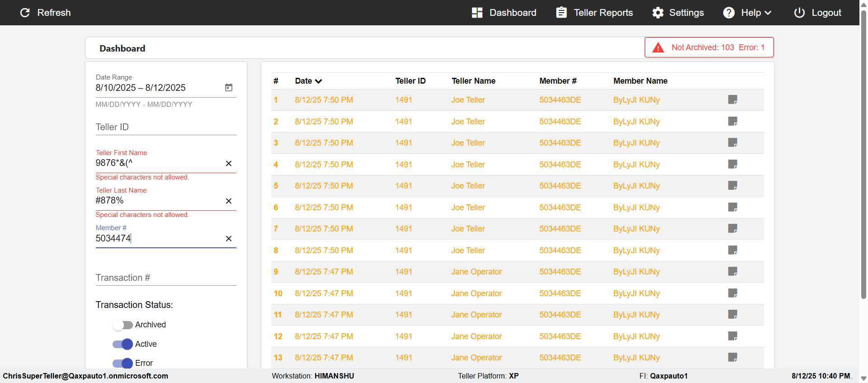Clear the Teller First Name field
This screenshot has width=868, height=383.
229,164
